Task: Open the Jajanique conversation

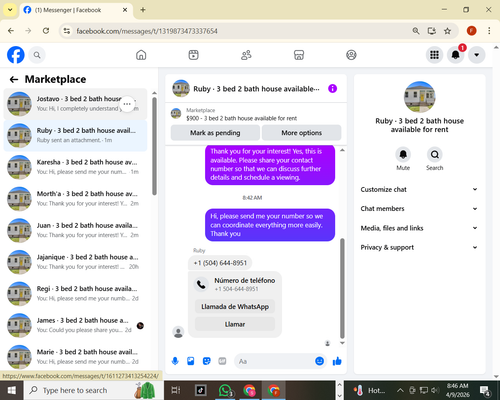Action: [75, 262]
